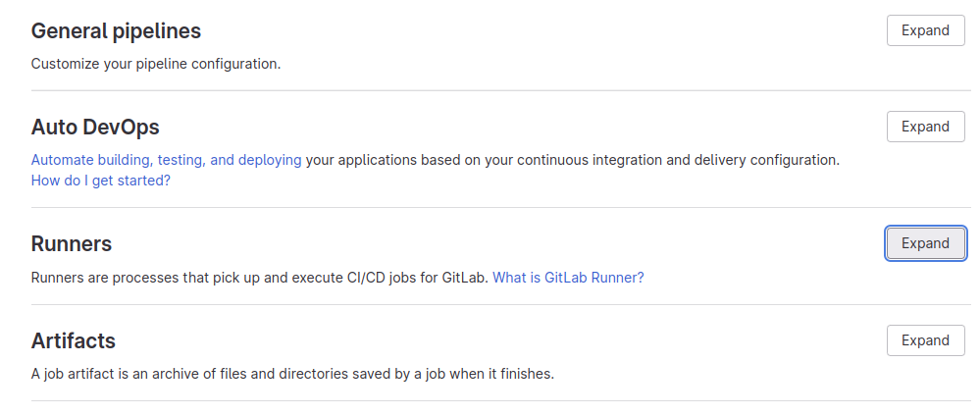
Task: Click the divider line below General pipelines
Action: coord(500,90)
